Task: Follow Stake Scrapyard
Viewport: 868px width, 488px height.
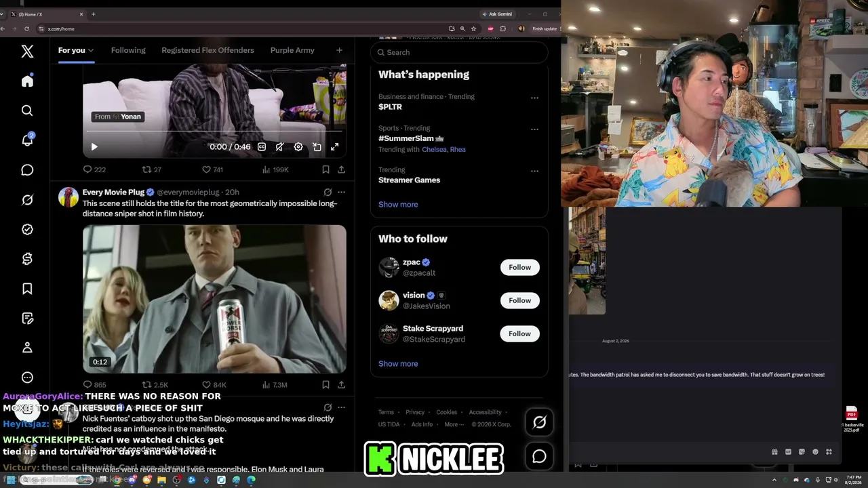Action: [519, 333]
